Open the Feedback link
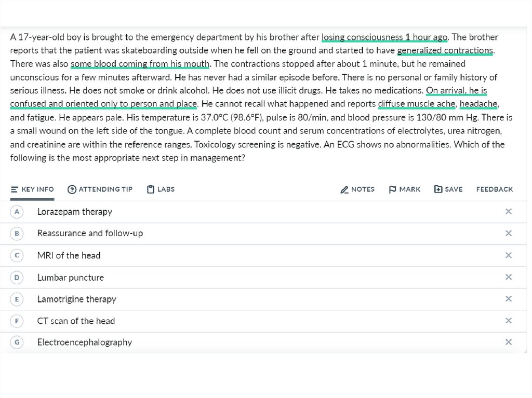This screenshot has height=398, width=532. (x=494, y=189)
